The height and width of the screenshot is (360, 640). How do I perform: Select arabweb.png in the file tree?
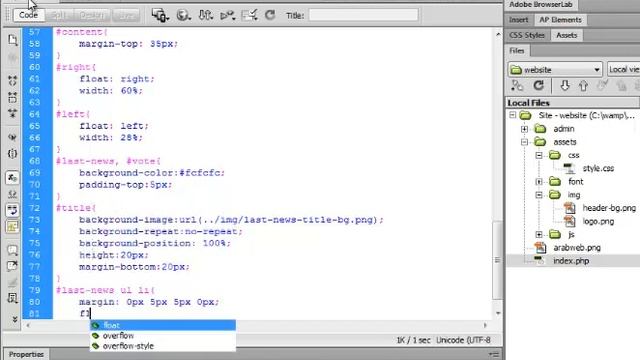tap(577, 248)
